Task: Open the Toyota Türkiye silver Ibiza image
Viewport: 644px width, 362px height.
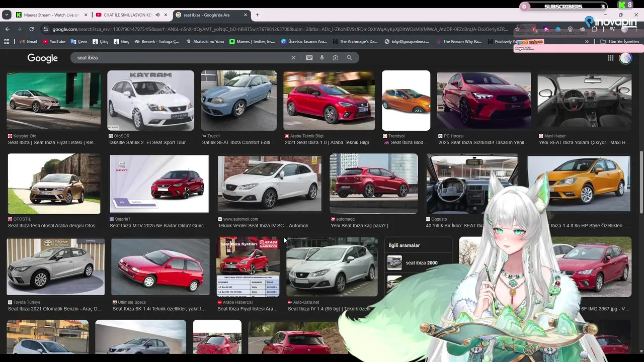Action: pos(55,266)
